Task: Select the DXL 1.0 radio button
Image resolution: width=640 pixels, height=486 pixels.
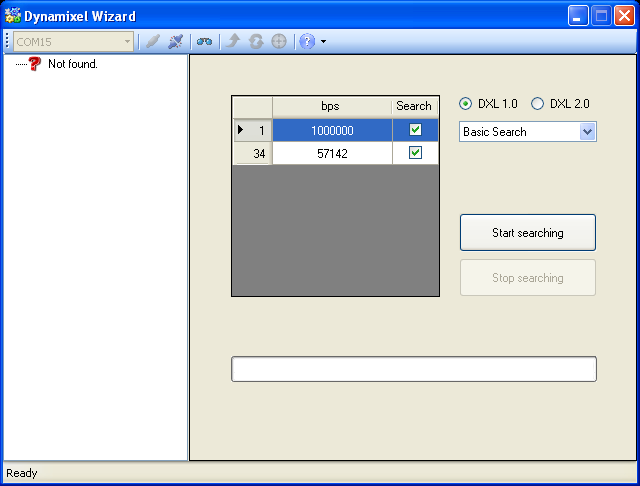Action: pos(466,104)
